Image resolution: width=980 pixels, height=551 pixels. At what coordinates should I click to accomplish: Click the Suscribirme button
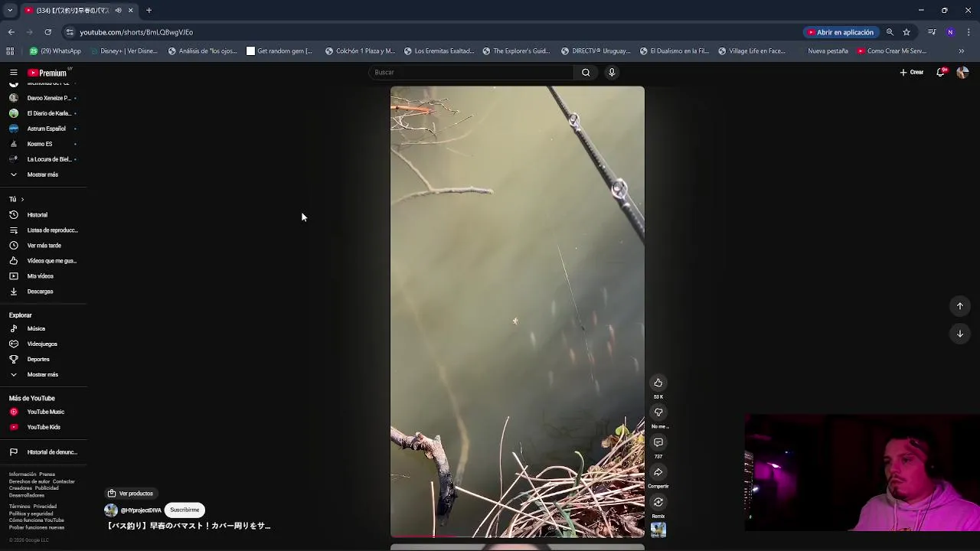(185, 510)
